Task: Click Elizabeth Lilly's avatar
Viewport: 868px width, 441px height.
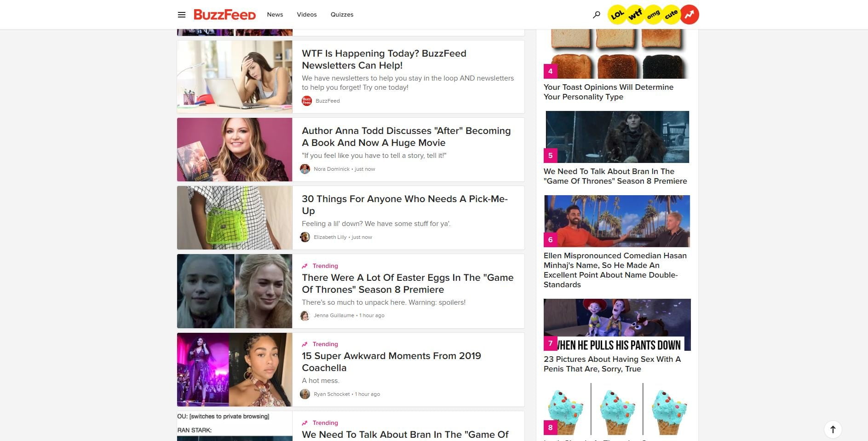Action: click(305, 237)
